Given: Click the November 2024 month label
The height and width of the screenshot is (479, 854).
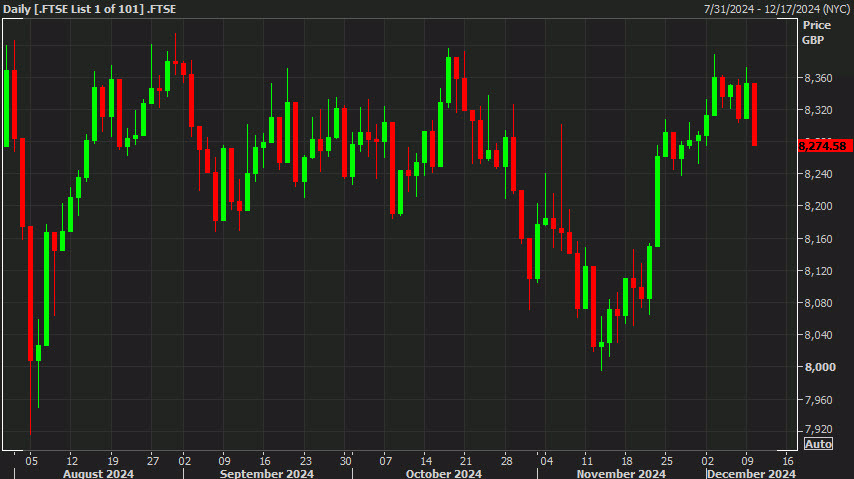Looking at the screenshot, I should (623, 473).
